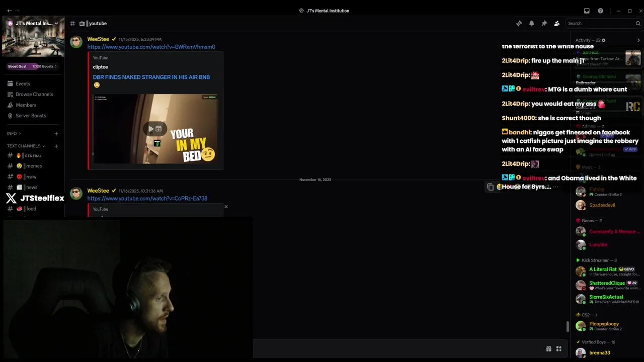The image size is (644, 362).
Task: Click WeeStee's avatar on the 11/16 message
Action: pyautogui.click(x=76, y=194)
